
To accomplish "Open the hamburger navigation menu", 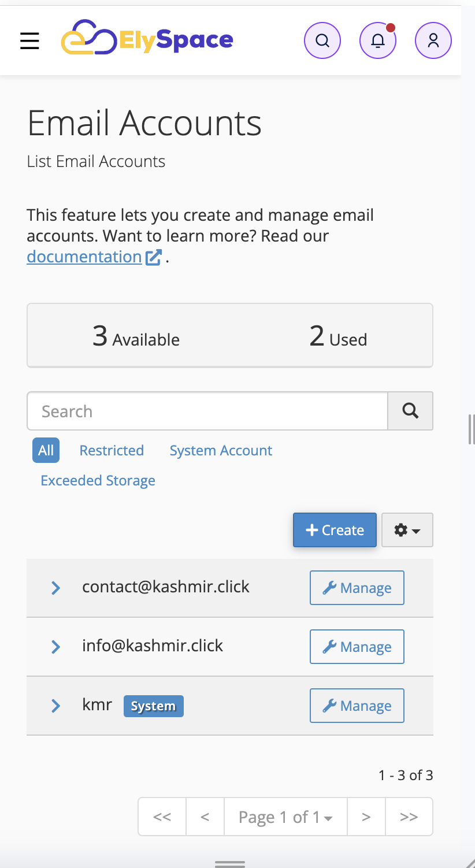I will pos(29,41).
